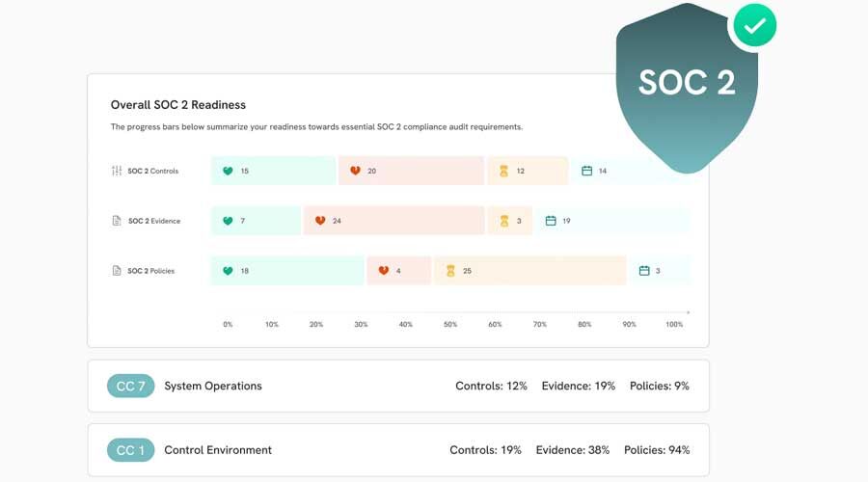Select the CC 7 badge
Viewport: 868px width, 482px height.
130,387
